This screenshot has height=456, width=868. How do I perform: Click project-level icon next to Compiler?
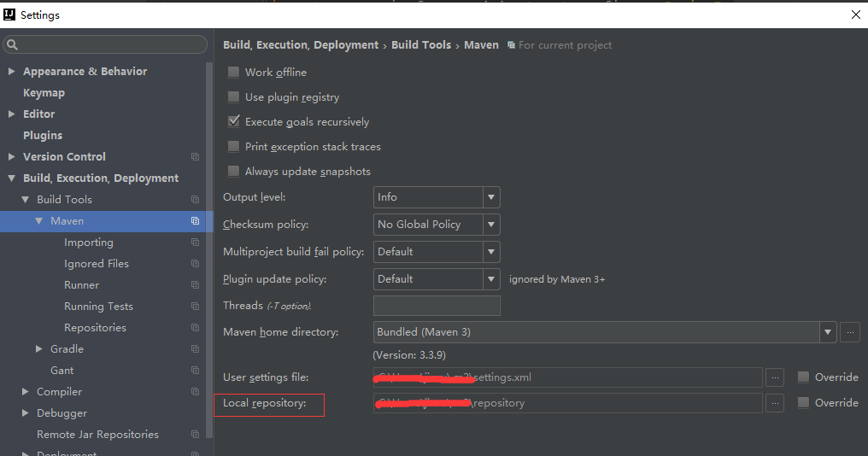(195, 392)
